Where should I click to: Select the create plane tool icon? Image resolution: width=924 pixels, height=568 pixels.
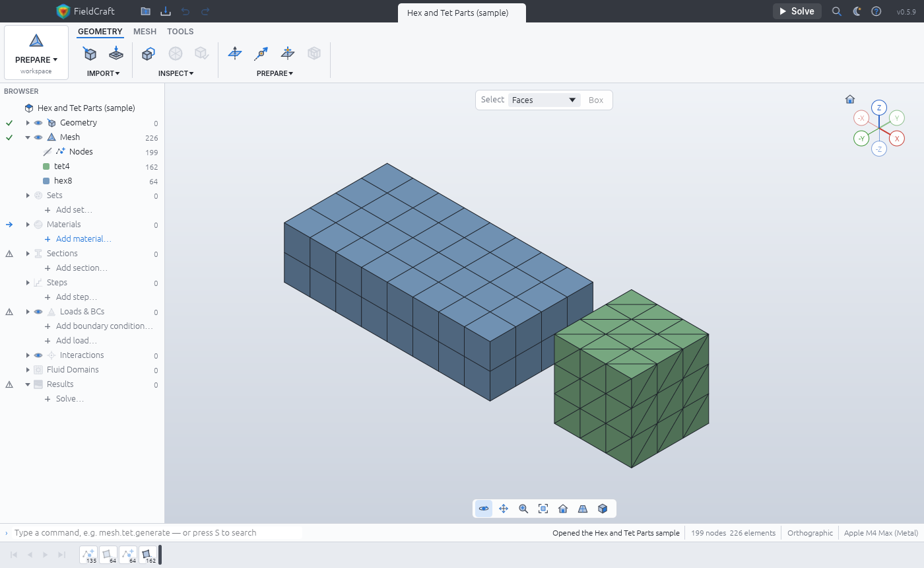(x=235, y=53)
